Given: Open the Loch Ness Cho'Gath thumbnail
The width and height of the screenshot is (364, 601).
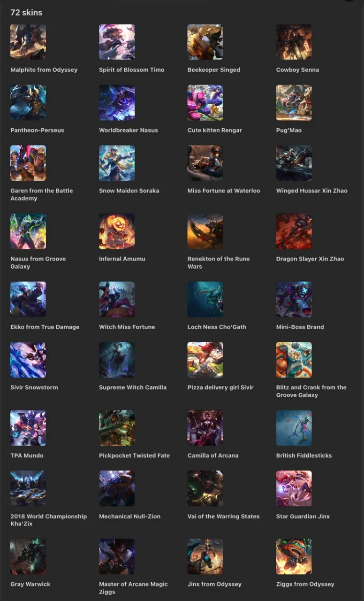Looking at the screenshot, I should point(205,300).
